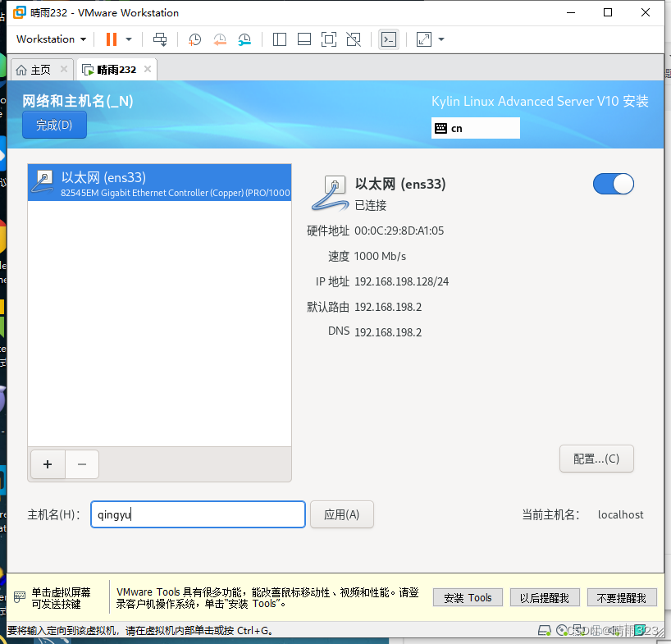This screenshot has width=671, height=644.
Task: Revert to previous snapshot icon
Action: [220, 39]
